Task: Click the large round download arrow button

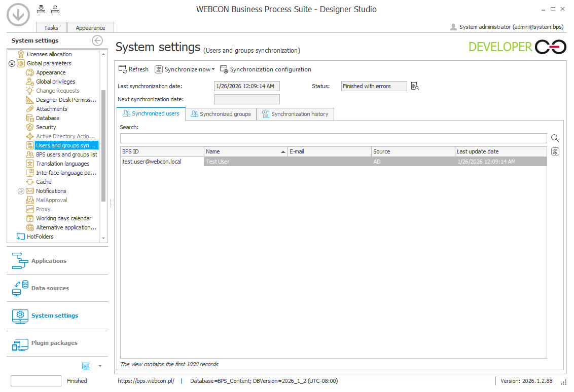Action: (18, 15)
